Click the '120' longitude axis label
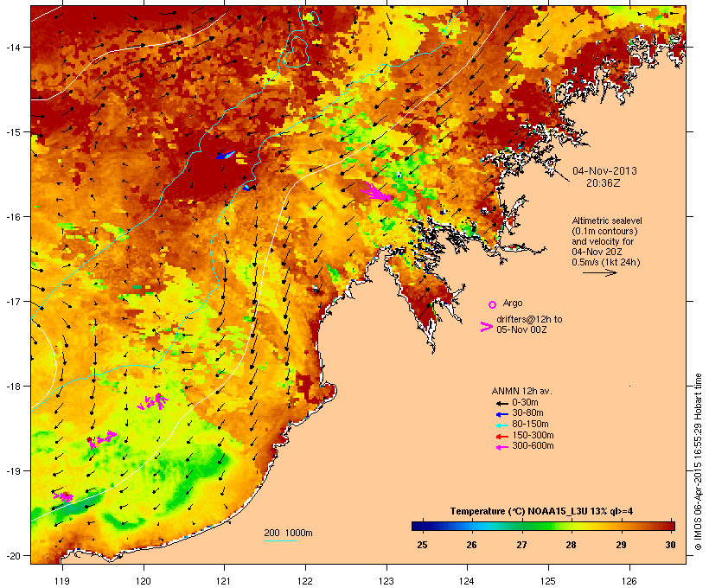709x588 pixels. click(x=144, y=581)
